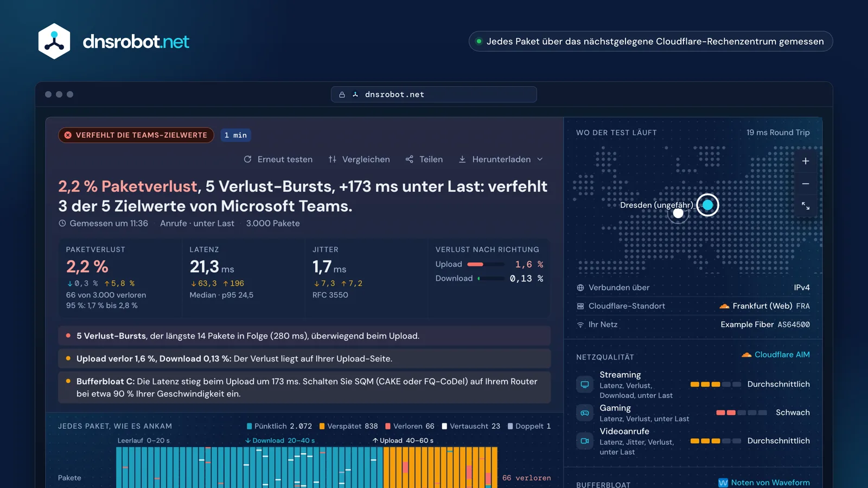
Task: Click the Jedes Paket Cloudflare-Rechenzentrum banner
Action: click(650, 41)
